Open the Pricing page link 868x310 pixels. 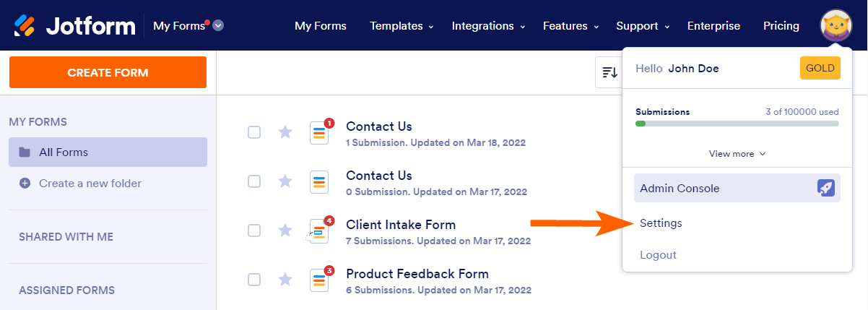click(781, 26)
